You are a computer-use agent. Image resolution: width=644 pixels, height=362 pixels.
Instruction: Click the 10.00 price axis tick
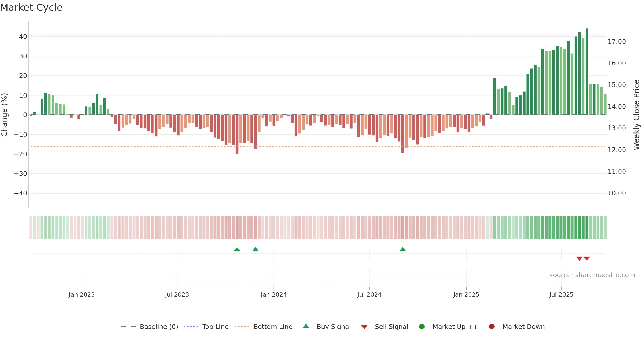pyautogui.click(x=617, y=193)
